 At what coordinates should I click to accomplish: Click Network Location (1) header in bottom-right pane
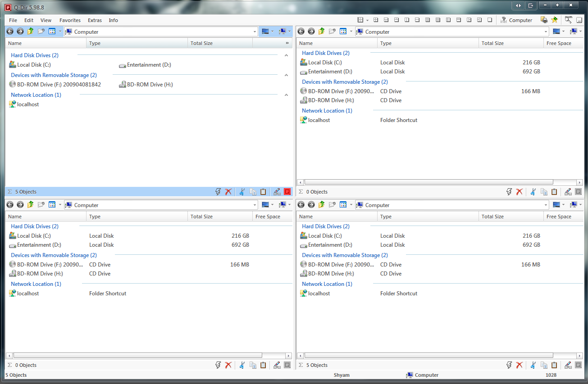coord(327,284)
